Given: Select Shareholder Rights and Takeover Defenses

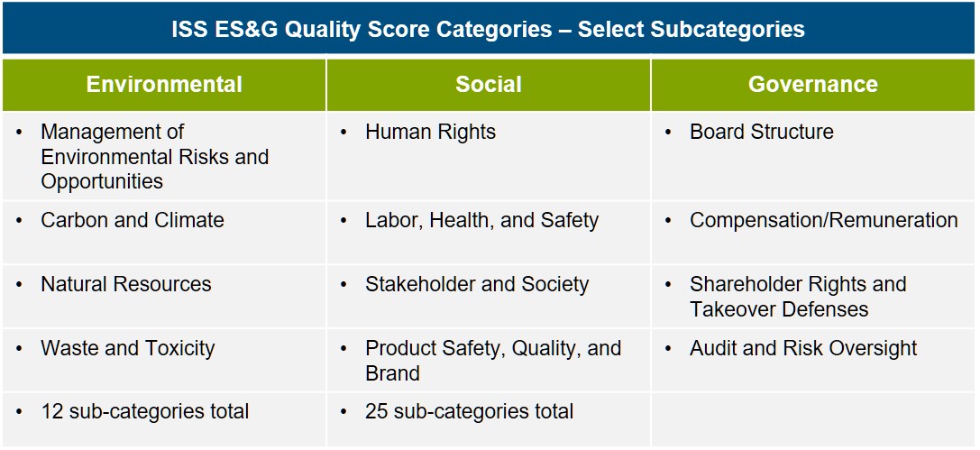Looking at the screenshot, I should pos(798,297).
